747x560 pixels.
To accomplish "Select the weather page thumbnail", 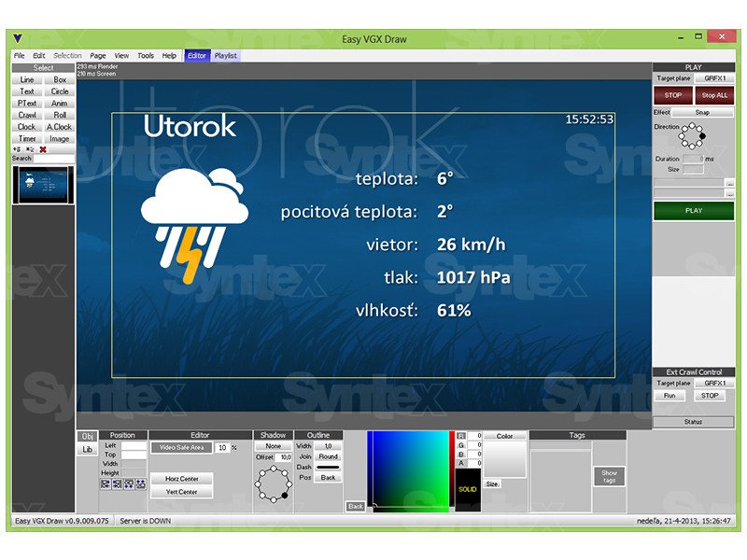I will click(43, 185).
